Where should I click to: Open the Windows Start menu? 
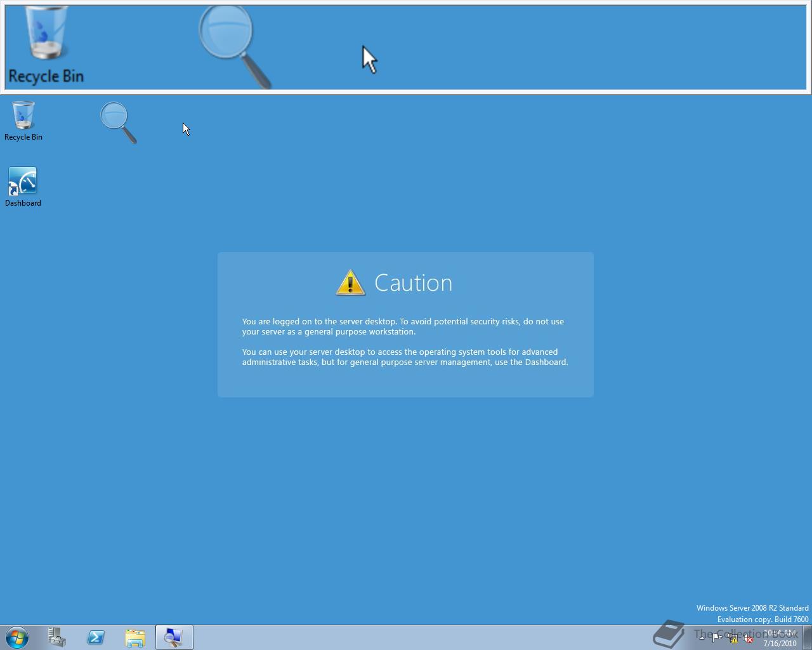coord(17,637)
